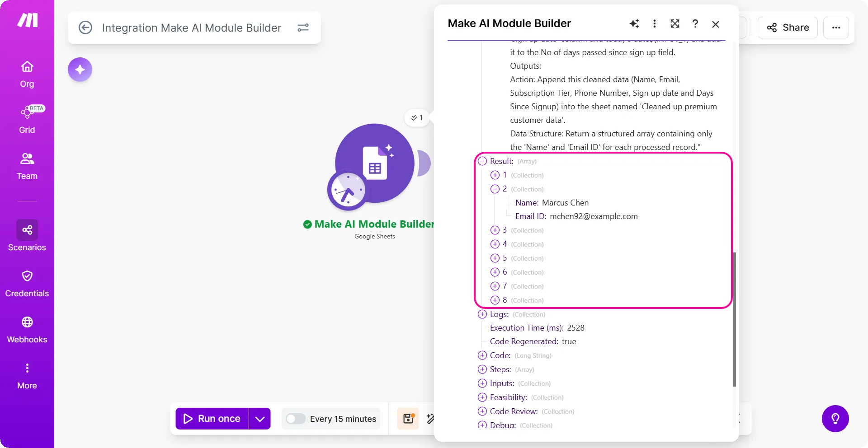Go to the Webhooks section
This screenshot has height=448, width=868.
tap(27, 330)
